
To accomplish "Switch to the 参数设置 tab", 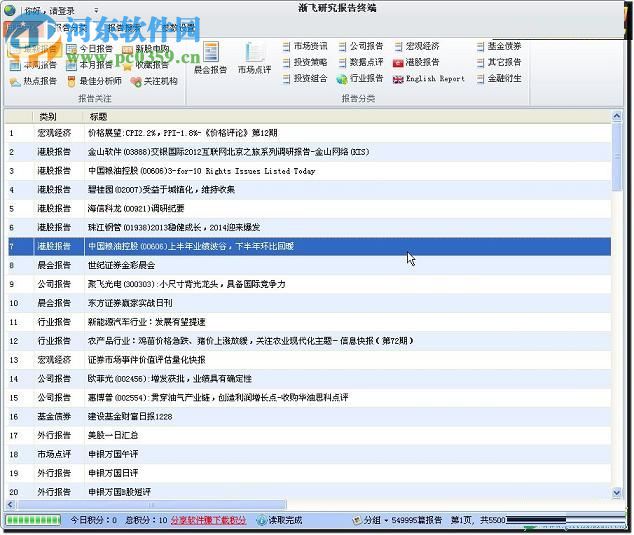I will pyautogui.click(x=178, y=27).
